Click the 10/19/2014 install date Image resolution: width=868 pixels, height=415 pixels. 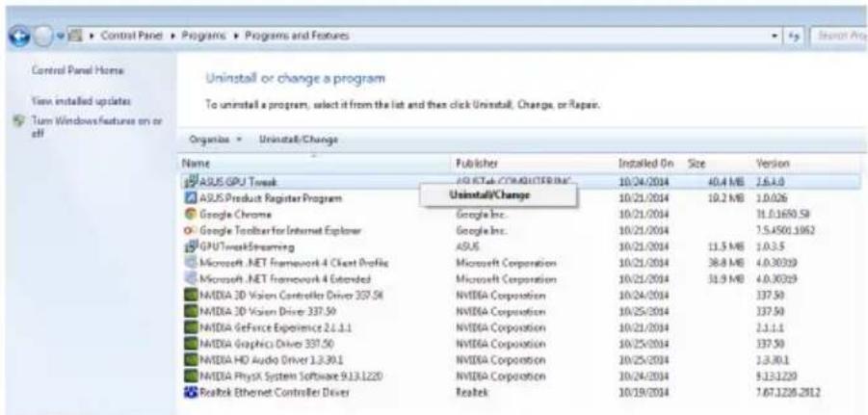[644, 393]
